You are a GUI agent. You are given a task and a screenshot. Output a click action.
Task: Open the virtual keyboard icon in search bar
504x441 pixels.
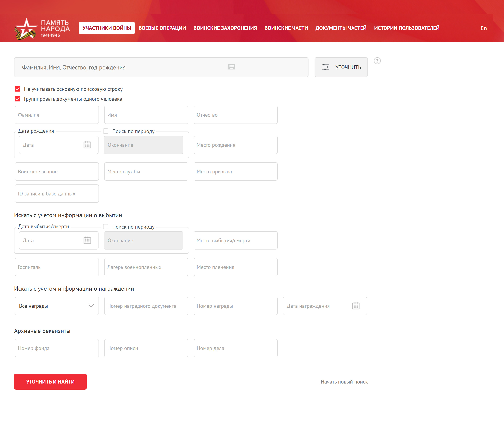coord(231,67)
